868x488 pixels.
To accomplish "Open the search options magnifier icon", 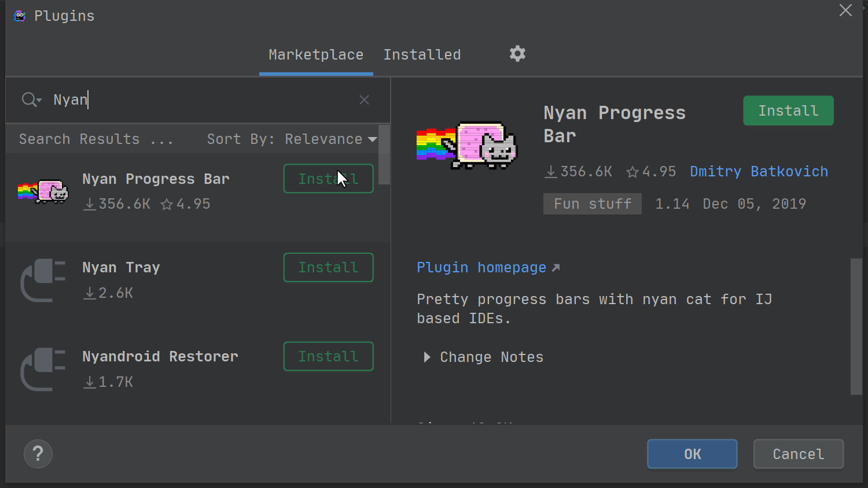I will tap(31, 99).
